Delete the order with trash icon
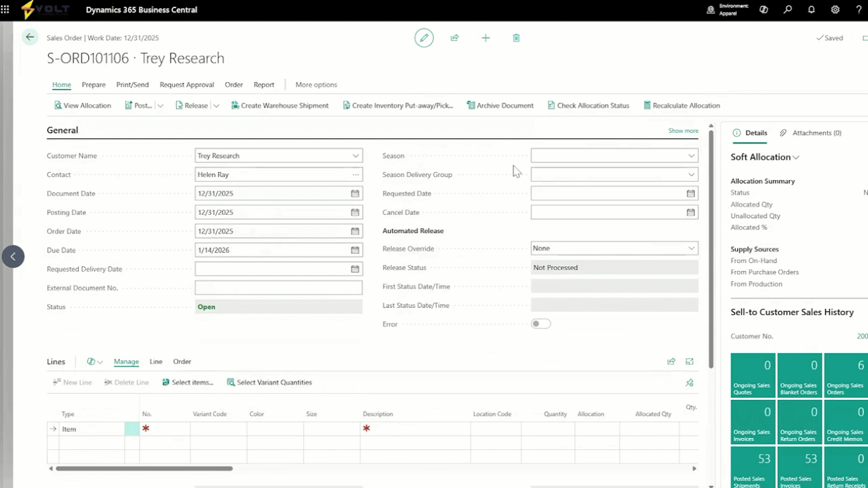 click(x=516, y=38)
